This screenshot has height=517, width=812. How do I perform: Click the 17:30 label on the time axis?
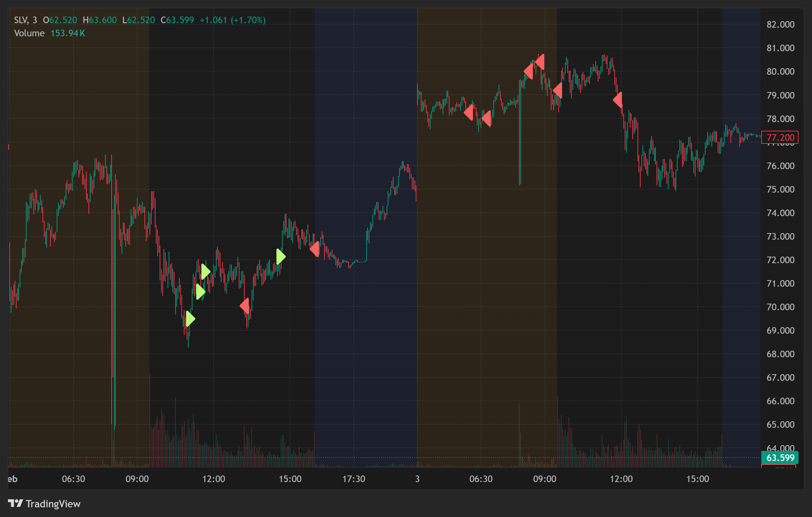353,479
